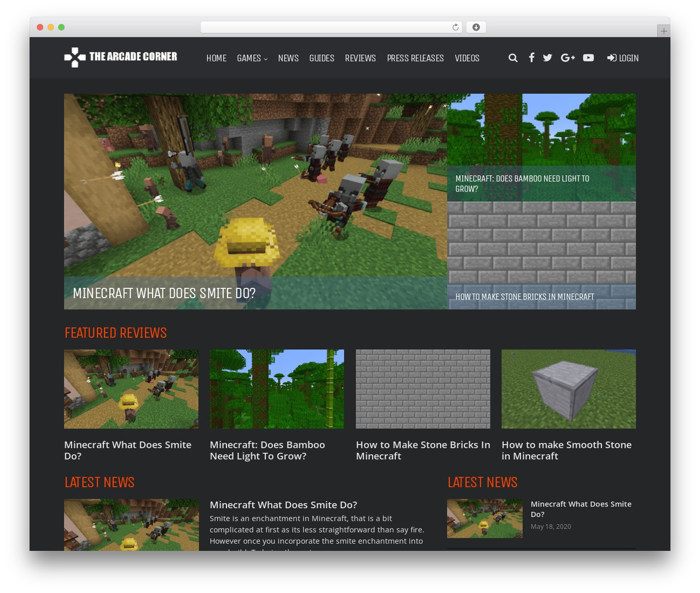Viewport: 700px width, 593px height.
Task: Open featured title Minecraft What Does Smite Do?
Action: (127, 450)
